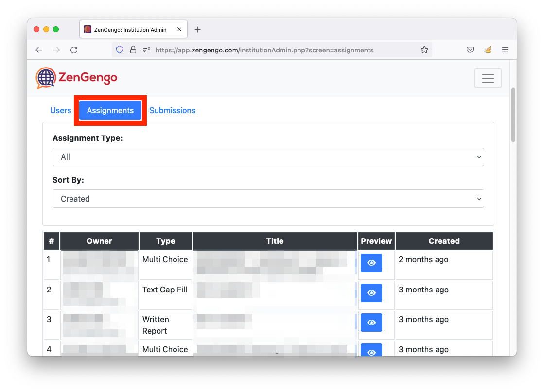
Task: Select the ZenGengo: Institution Admin browser tab
Action: pyautogui.click(x=134, y=30)
